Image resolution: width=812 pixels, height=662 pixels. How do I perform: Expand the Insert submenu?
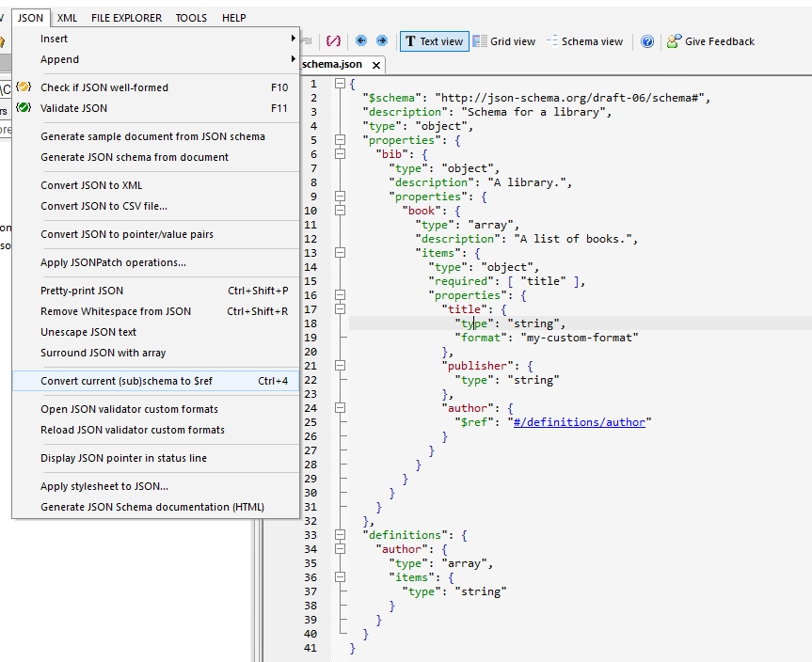click(x=156, y=39)
